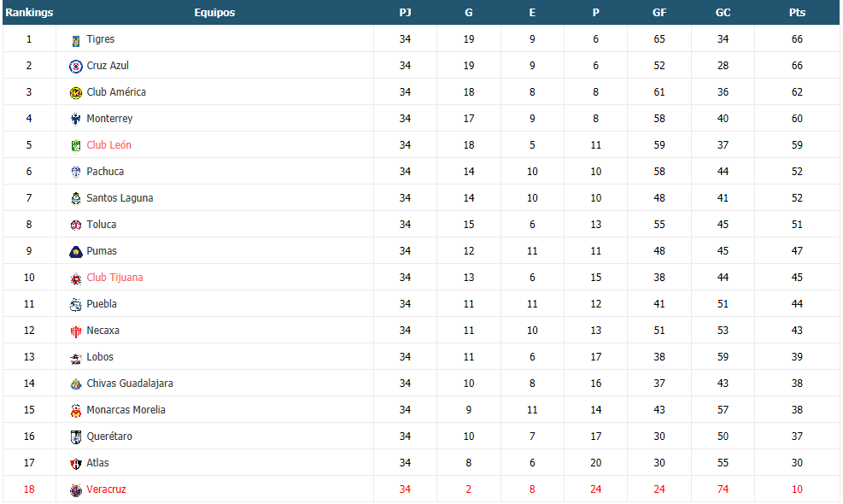Screen dimensions: 843x504
Task: Click the Pumas crest icon
Action: click(76, 252)
